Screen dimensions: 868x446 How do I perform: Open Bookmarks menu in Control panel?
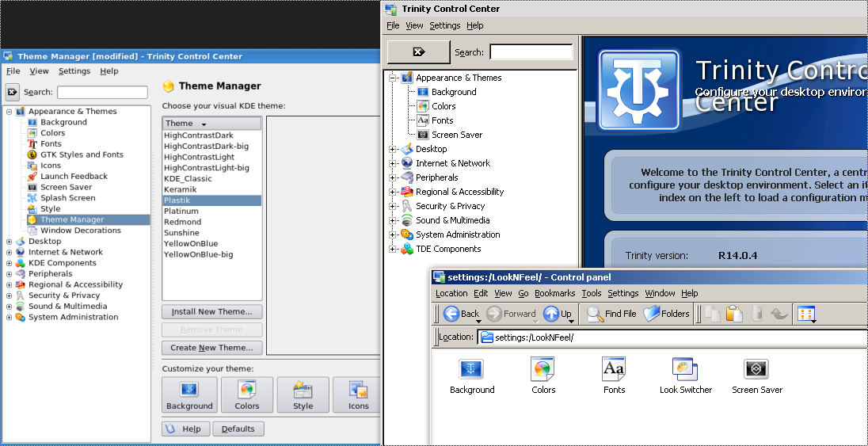(554, 293)
